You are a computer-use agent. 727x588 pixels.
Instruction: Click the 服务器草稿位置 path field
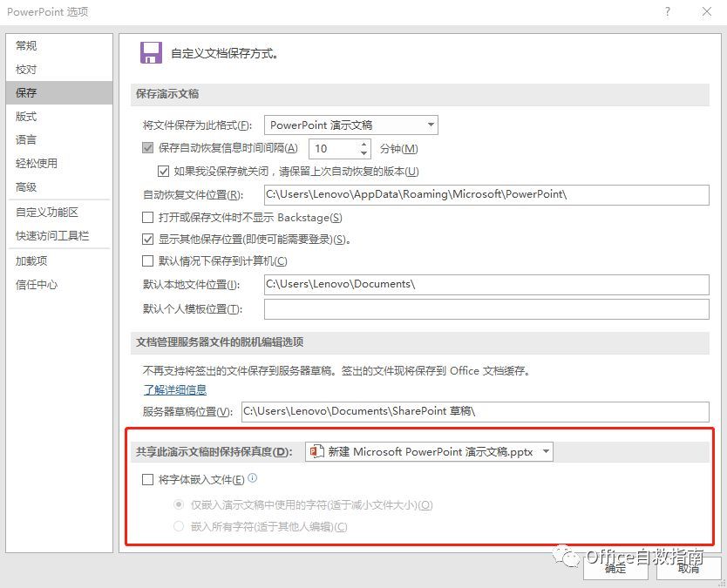[x=475, y=411]
